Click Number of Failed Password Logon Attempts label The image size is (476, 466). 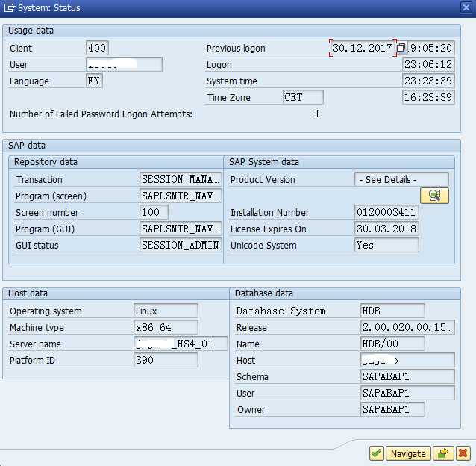tap(101, 114)
